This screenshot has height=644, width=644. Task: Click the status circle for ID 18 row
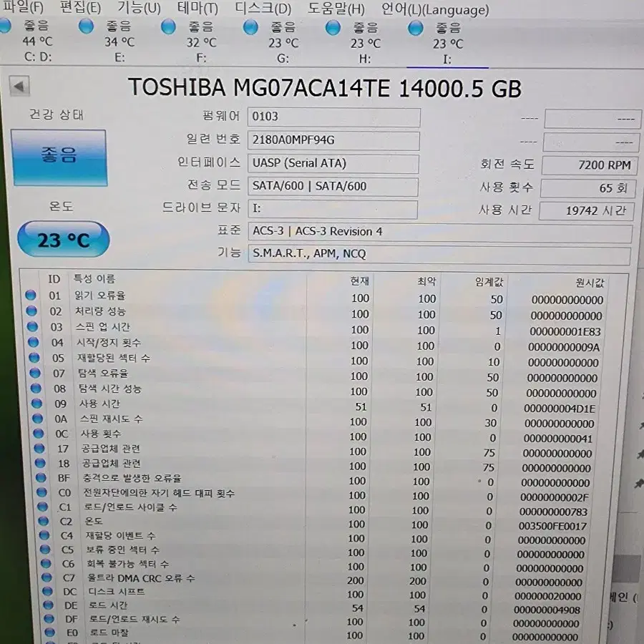40,463
